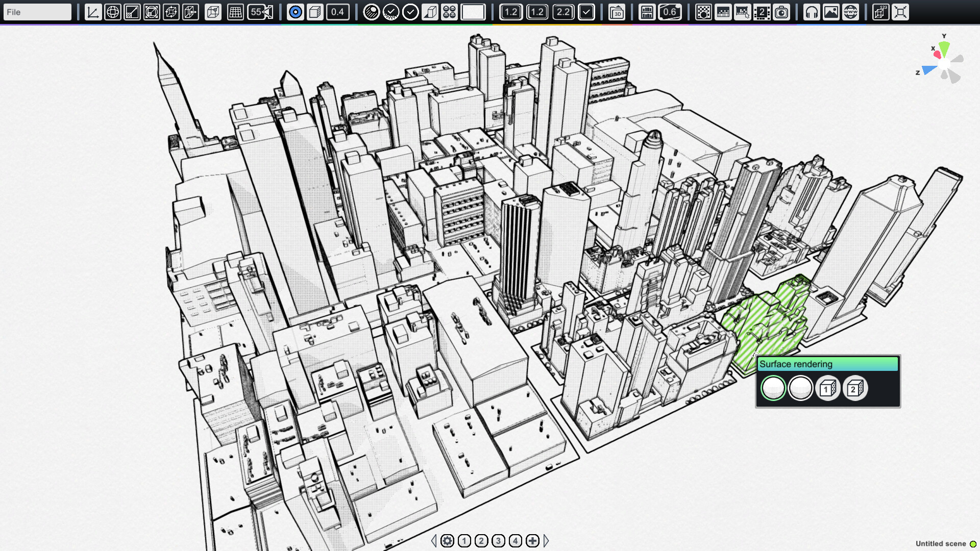Viewport: 980px width, 551px height.
Task: Click the plus button in the bottom bar
Action: pyautogui.click(x=532, y=540)
